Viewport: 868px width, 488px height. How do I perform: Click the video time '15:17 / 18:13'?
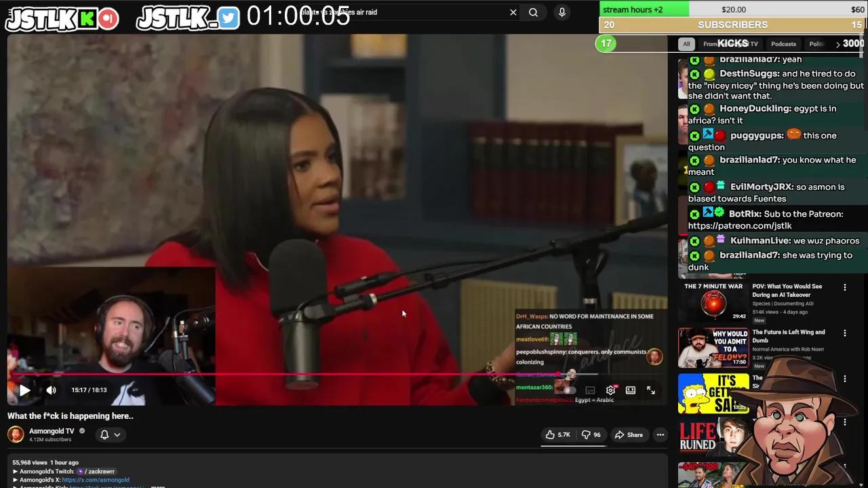89,390
